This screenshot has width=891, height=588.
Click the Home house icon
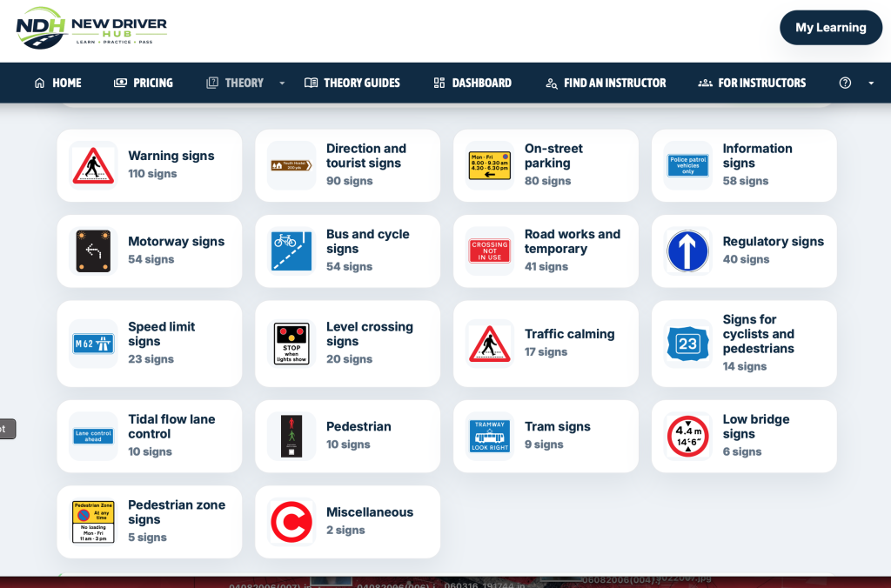click(39, 83)
